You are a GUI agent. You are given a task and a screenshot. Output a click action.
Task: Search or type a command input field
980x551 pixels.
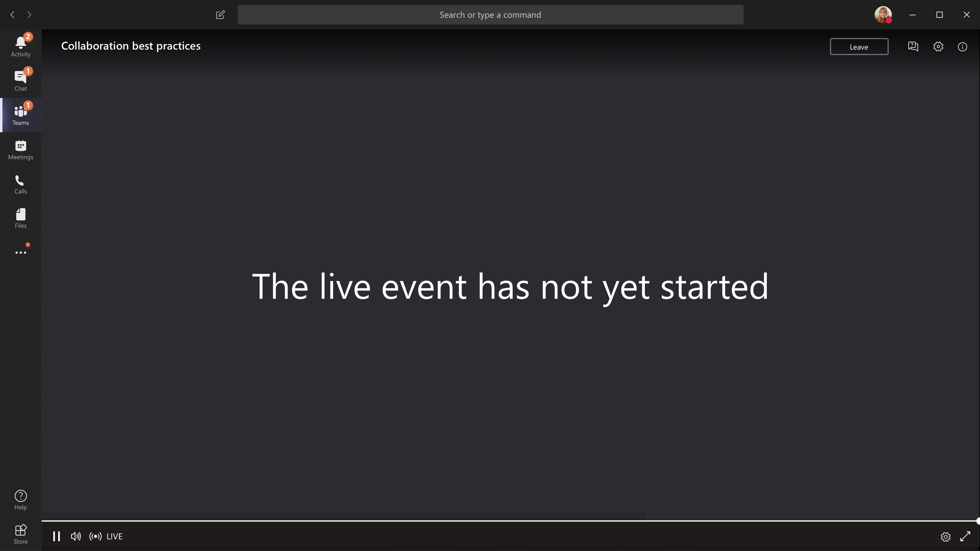pos(491,15)
